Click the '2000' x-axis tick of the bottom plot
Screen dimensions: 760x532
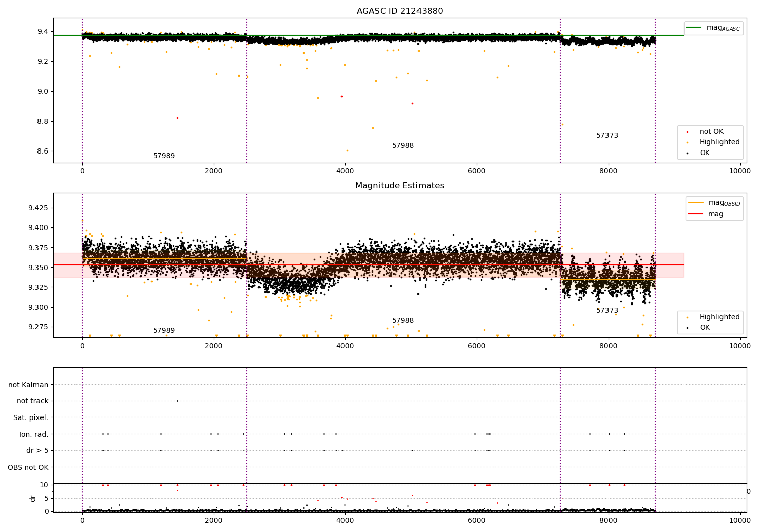coord(214,520)
